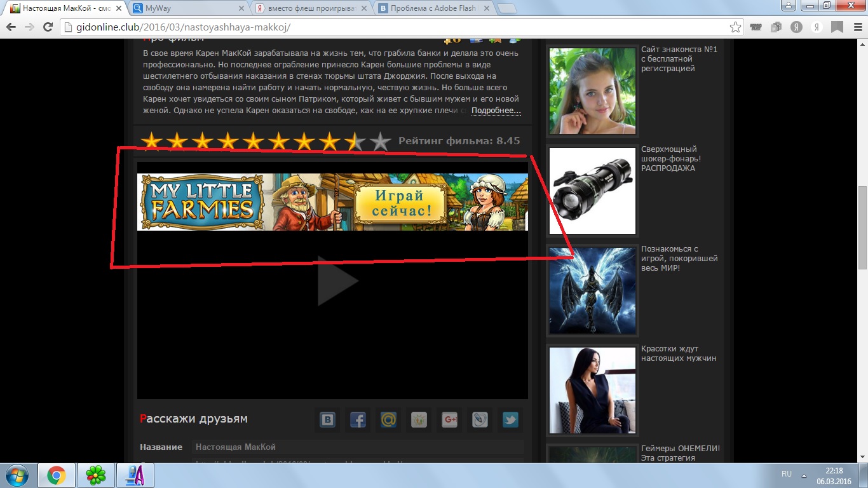Screen dimensions: 868x488
Task: Share the film via Mail.ru @ icon
Action: (x=388, y=419)
